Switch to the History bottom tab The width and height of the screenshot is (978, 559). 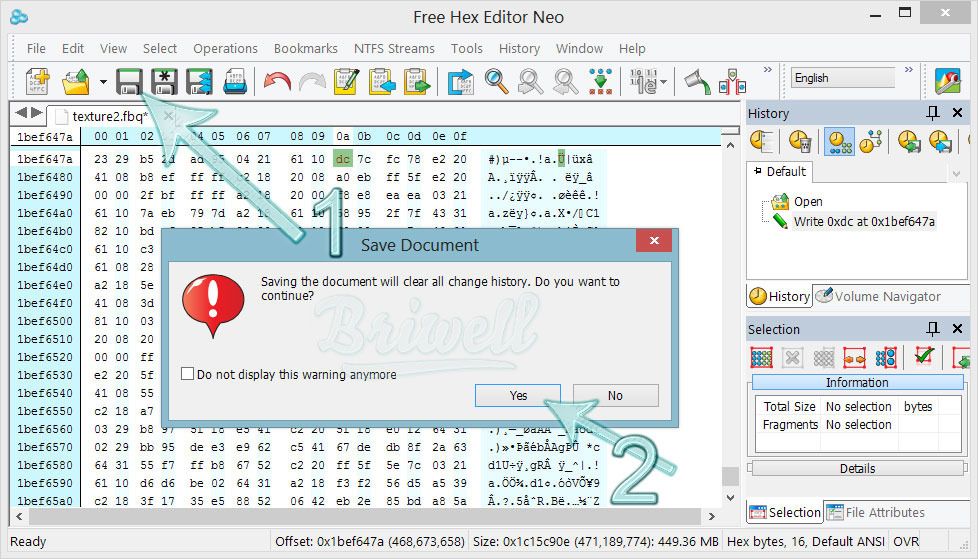tap(780, 296)
